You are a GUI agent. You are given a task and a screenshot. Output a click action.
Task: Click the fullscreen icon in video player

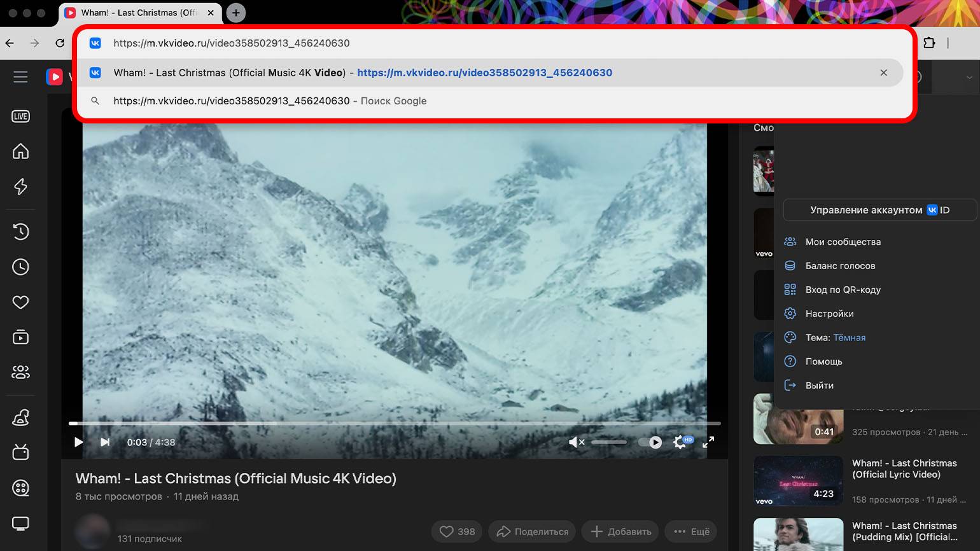pos(708,442)
